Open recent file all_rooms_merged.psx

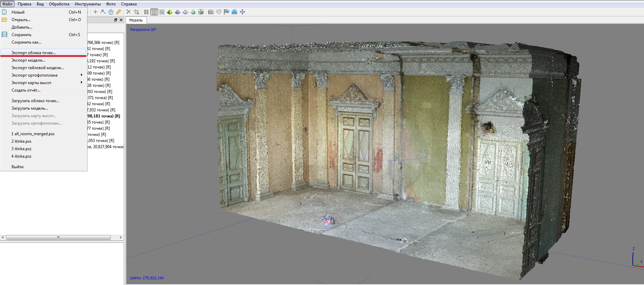point(44,134)
